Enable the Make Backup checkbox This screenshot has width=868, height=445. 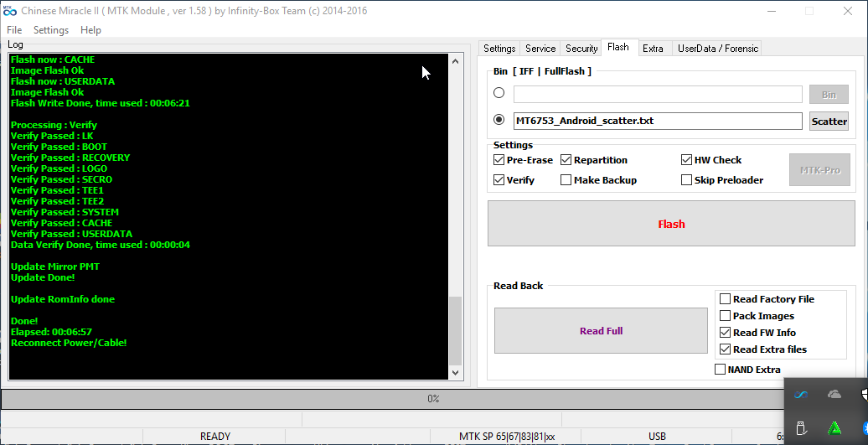tap(566, 180)
